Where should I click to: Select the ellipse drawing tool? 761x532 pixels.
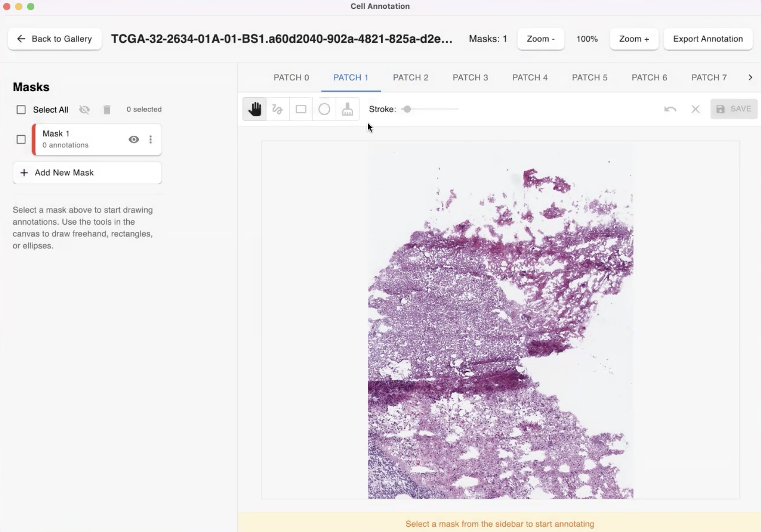324,109
